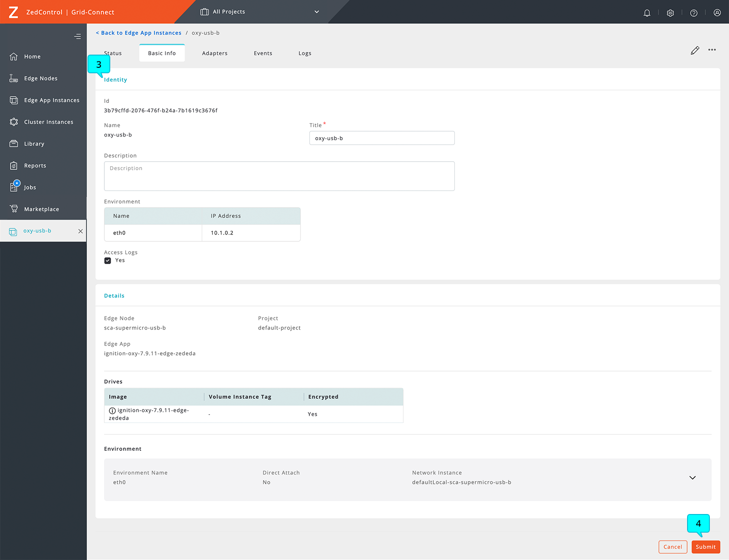Open the Events tab
Screen dimensions: 729x560
point(263,53)
